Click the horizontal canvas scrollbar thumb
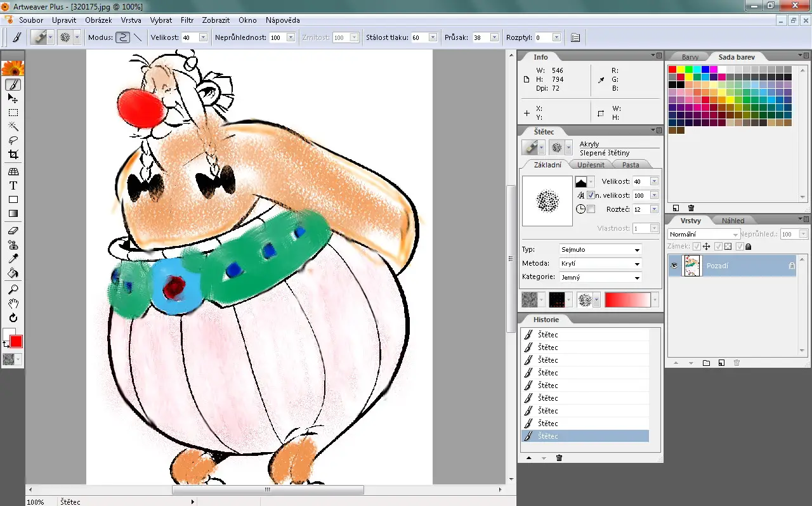 point(268,490)
